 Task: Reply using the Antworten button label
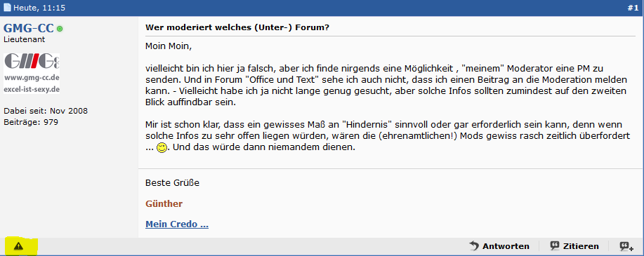pos(506,246)
